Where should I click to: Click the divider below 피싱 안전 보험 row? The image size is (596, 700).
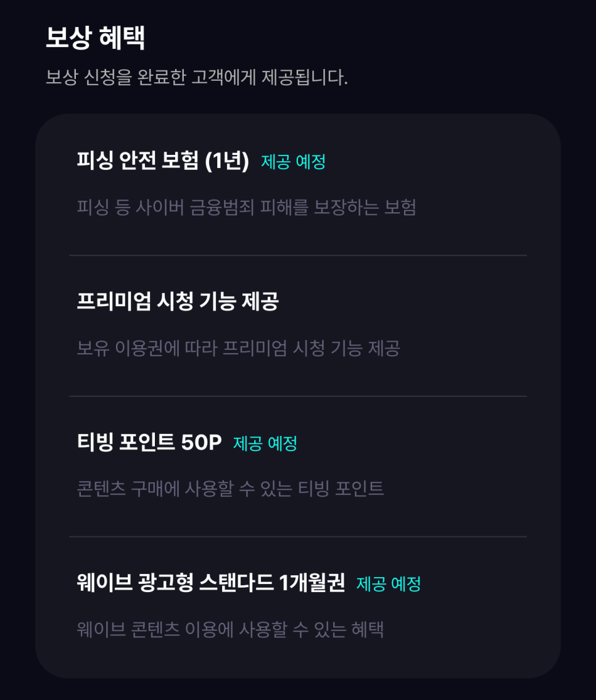(298, 256)
